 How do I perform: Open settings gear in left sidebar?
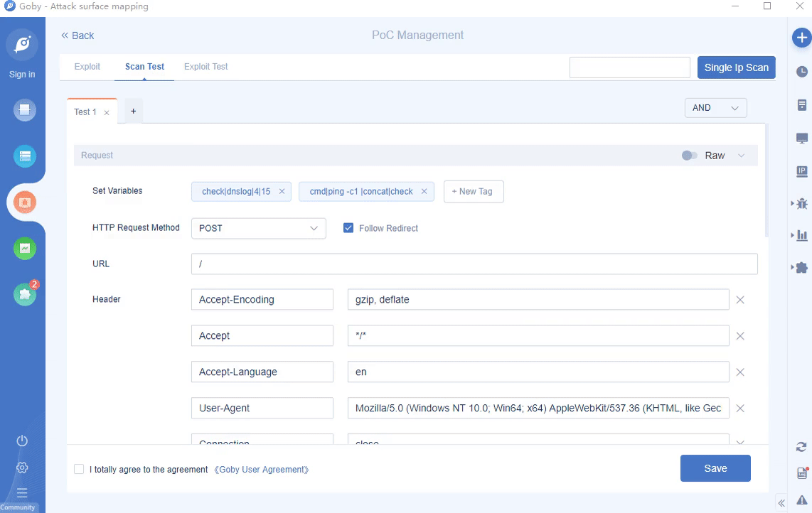click(x=22, y=467)
